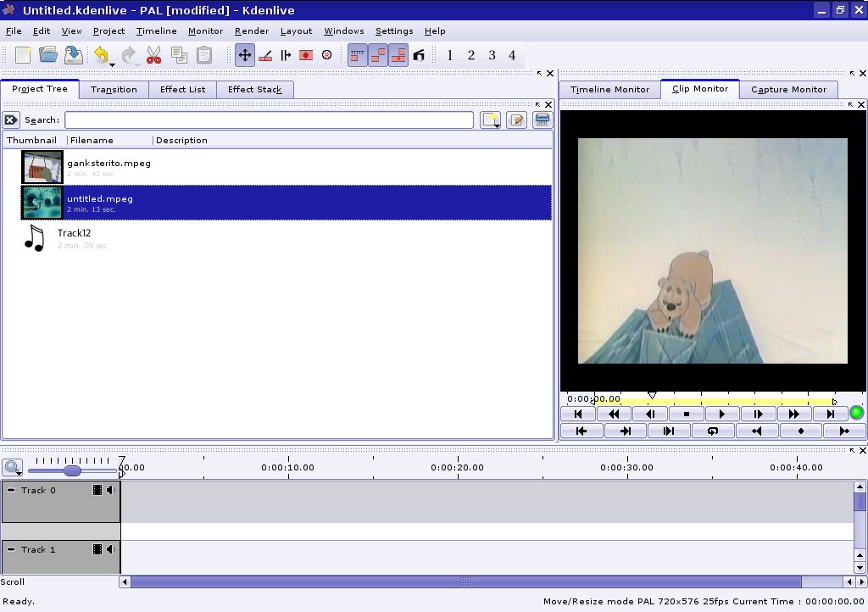Open the add clip dropdown button
The image size is (868, 612).
[x=491, y=120]
